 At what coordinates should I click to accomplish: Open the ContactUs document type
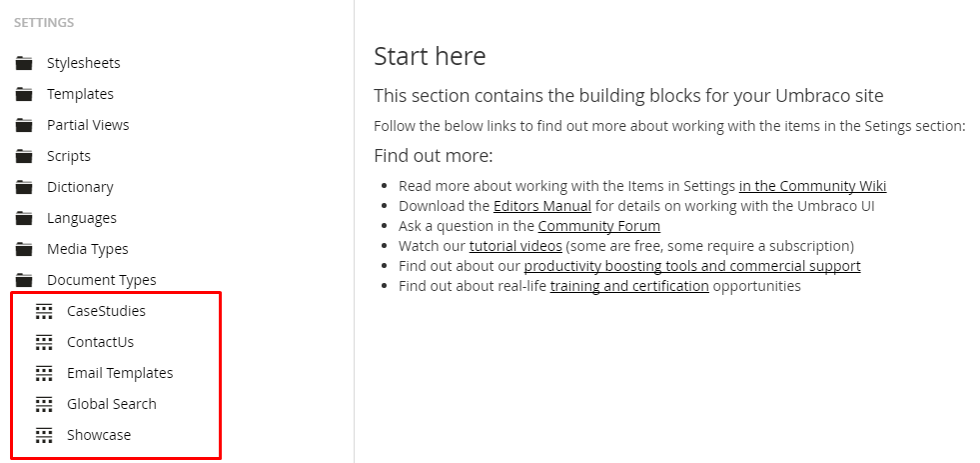tap(100, 342)
